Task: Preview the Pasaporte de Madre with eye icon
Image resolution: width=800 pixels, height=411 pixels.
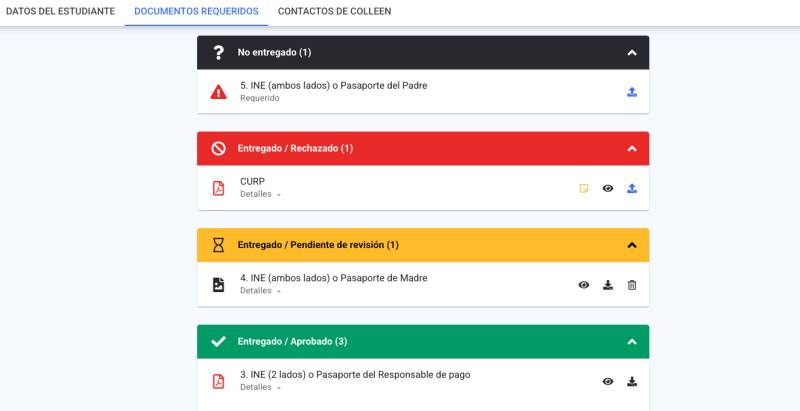Action: [584, 285]
